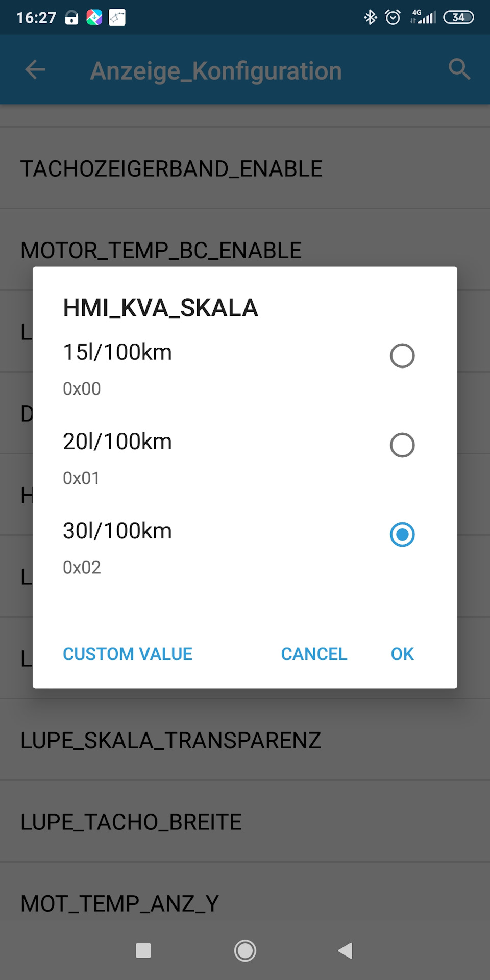The height and width of the screenshot is (980, 490).
Task: Tap the alarm clock status icon
Action: (x=393, y=17)
